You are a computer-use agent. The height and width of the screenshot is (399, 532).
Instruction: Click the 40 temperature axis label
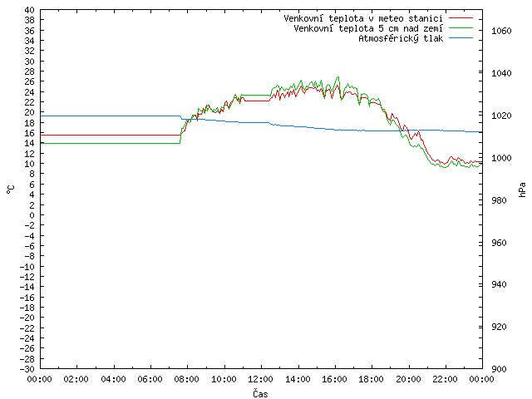pyautogui.click(x=30, y=10)
